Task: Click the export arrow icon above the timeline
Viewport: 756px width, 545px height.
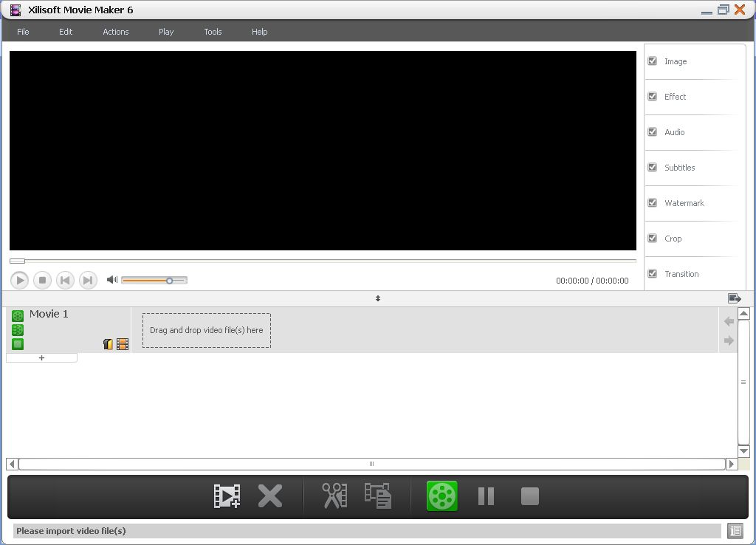Action: click(734, 298)
